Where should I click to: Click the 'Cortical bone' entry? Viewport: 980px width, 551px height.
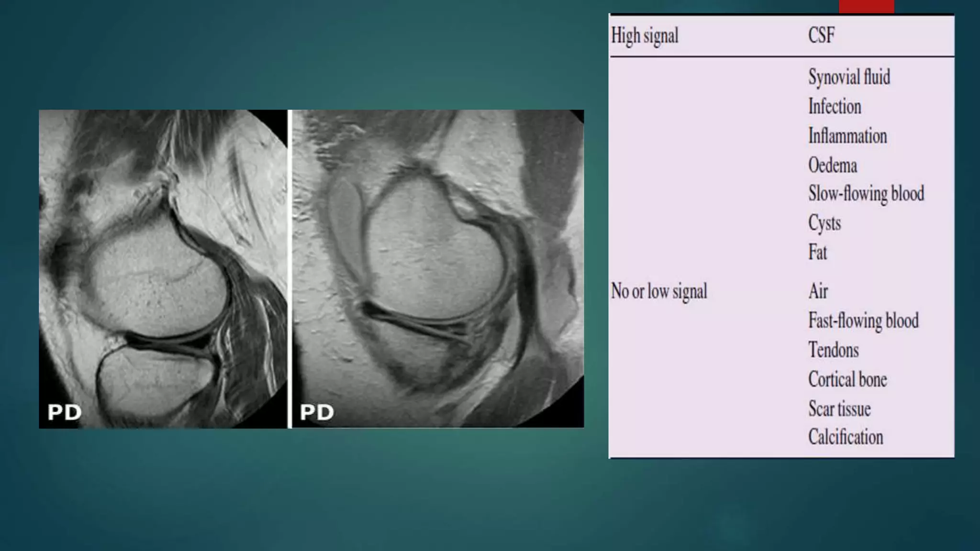(x=847, y=379)
